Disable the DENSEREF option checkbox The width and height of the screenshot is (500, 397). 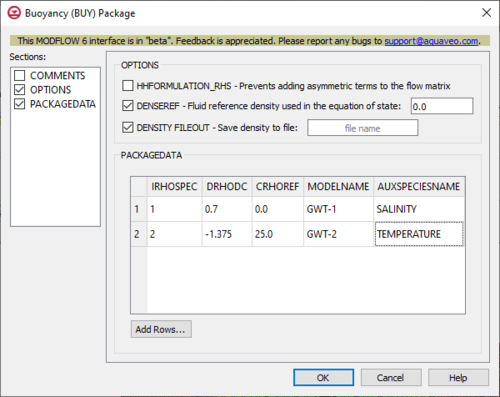coord(128,106)
